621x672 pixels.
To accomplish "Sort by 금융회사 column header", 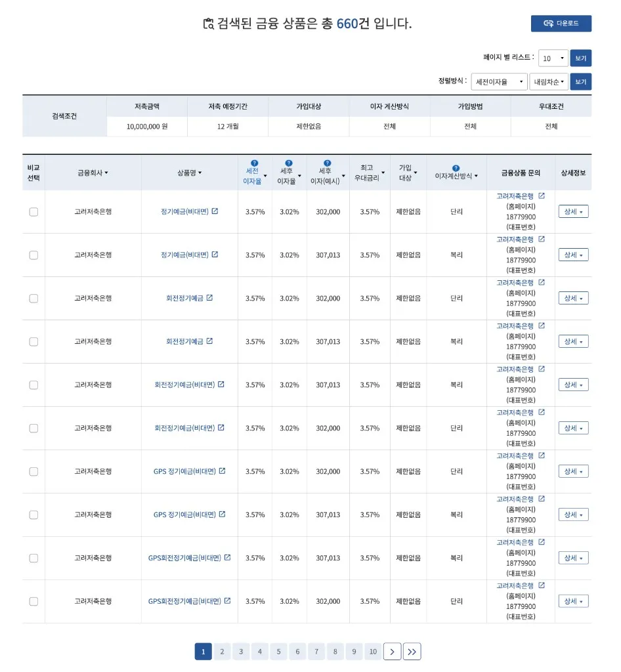I will tap(93, 173).
